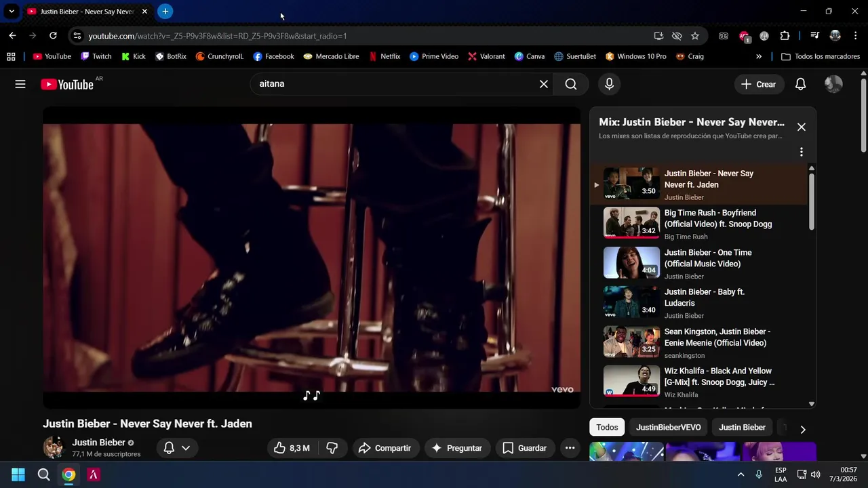
Task: Click crossed-eye icon in address bar
Action: point(677,36)
